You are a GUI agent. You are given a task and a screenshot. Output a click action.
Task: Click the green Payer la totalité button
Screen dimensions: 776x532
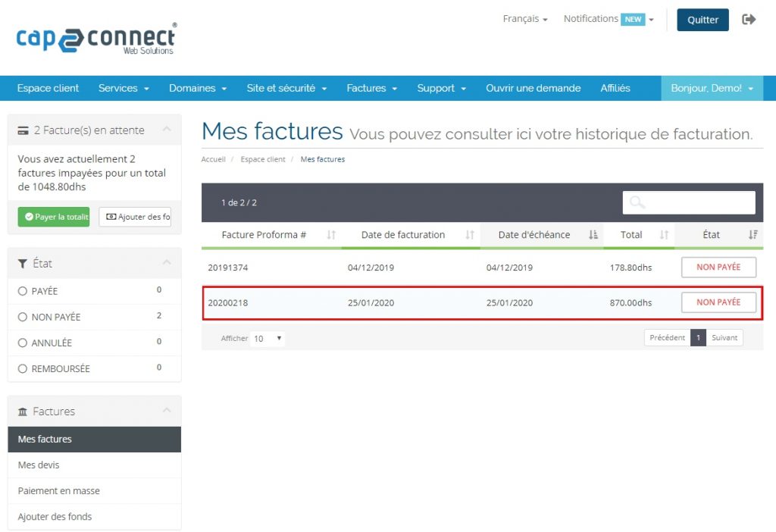pyautogui.click(x=54, y=217)
